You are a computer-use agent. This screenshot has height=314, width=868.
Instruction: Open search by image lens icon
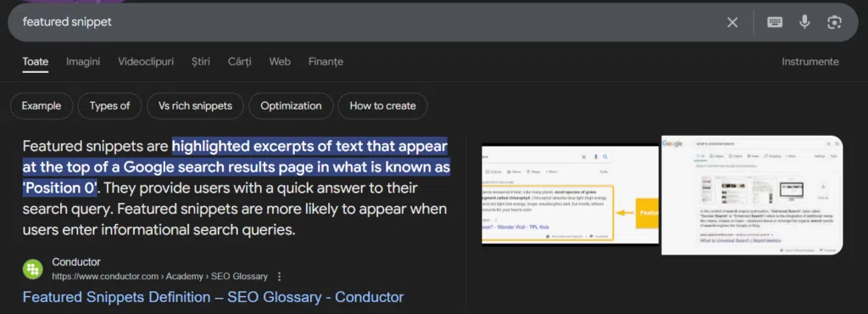pyautogui.click(x=834, y=22)
